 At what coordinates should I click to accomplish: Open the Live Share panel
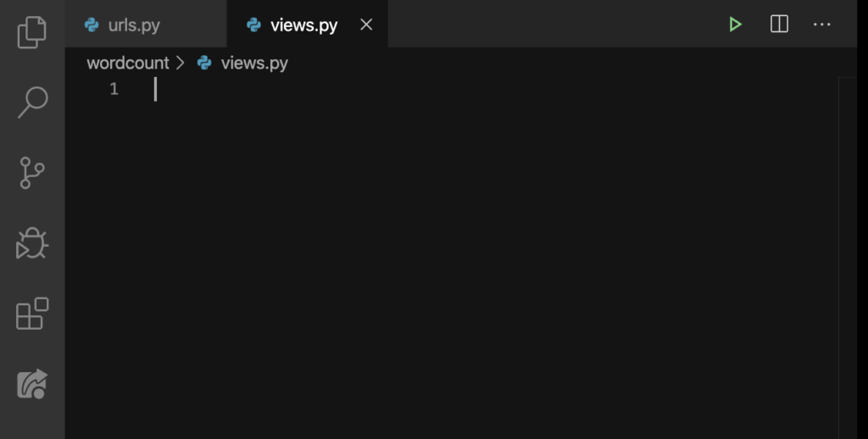click(32, 384)
